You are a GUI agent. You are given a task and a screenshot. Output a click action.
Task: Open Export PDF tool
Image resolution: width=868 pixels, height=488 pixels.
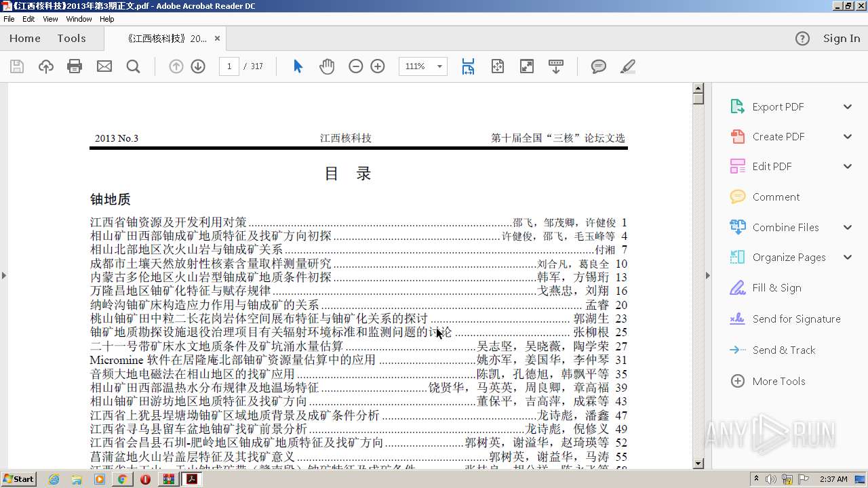coord(778,107)
